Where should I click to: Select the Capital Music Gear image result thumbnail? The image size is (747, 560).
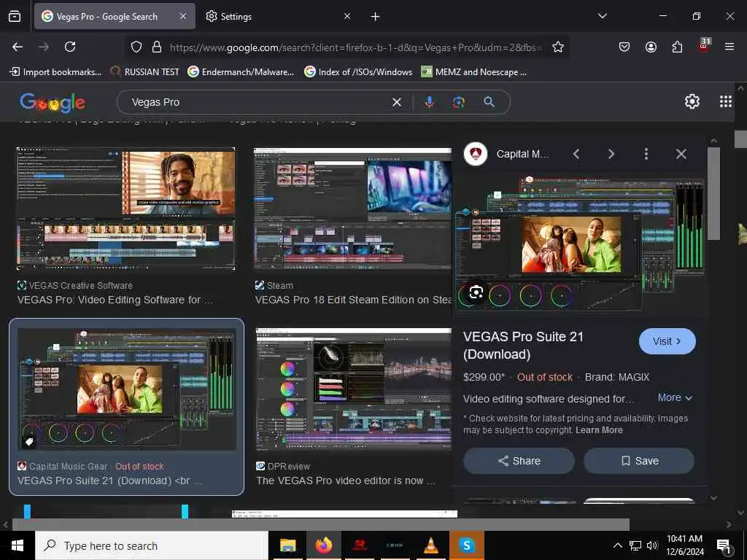126,389
